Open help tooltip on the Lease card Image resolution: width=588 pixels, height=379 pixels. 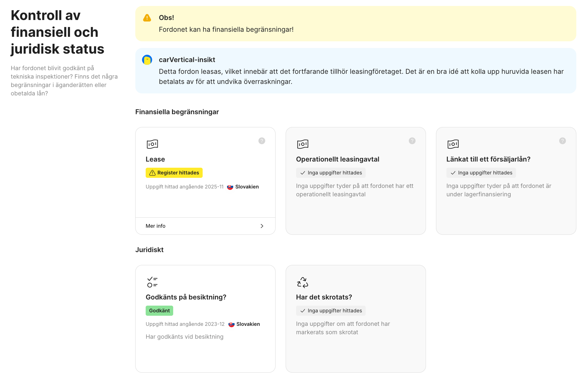point(262,141)
